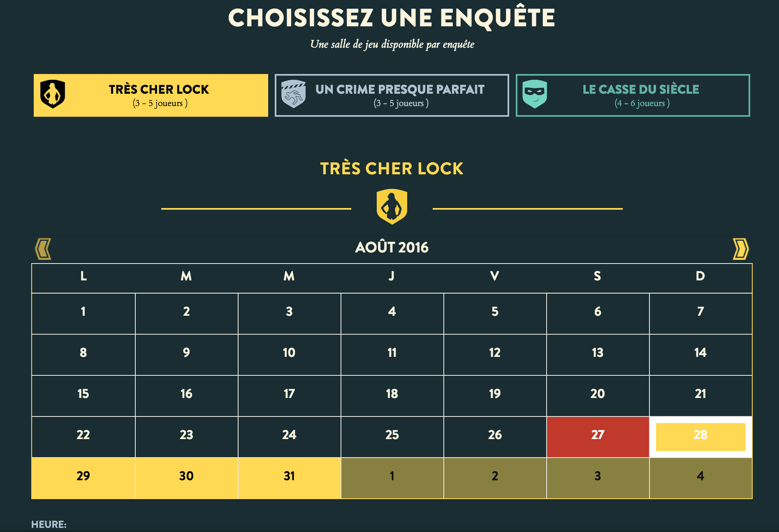
Task: Click the Très Cher Lock black shield icon
Action: (53, 94)
